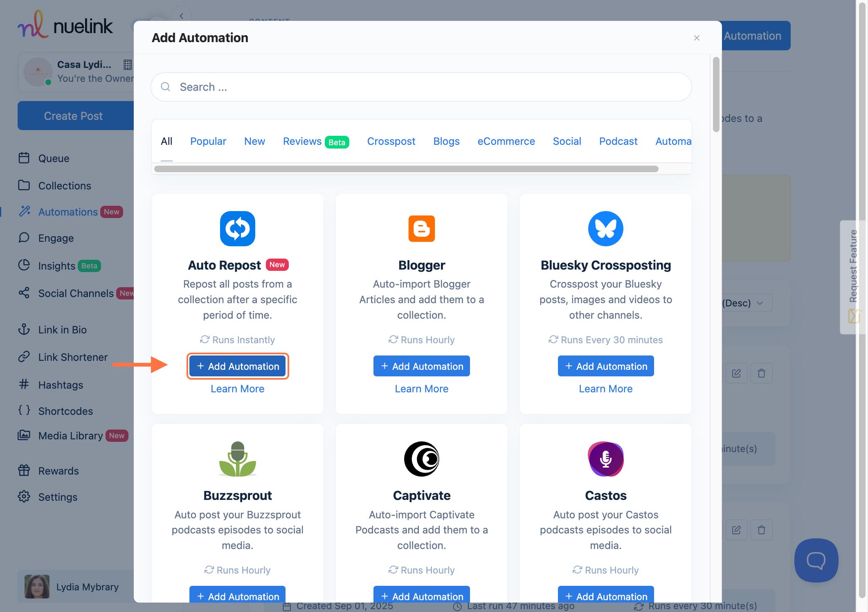Collapse the sidebar with chevron arrow
868x612 pixels.
click(x=181, y=16)
